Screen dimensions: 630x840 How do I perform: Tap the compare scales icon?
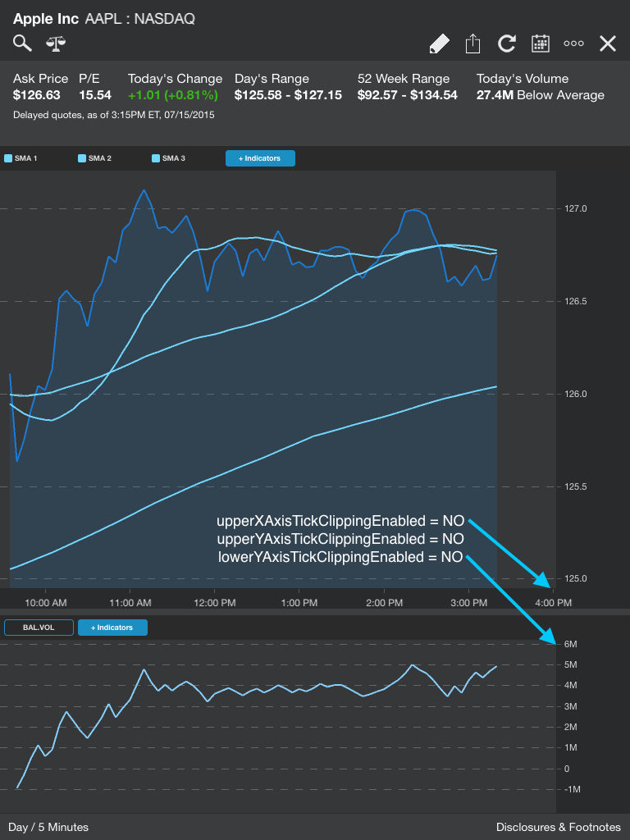(x=56, y=43)
